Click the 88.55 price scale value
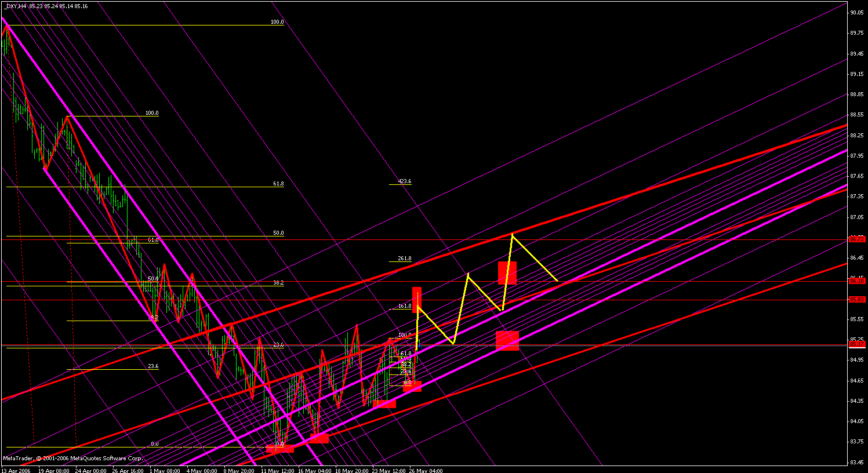Image resolution: width=868 pixels, height=473 pixels. coord(858,115)
